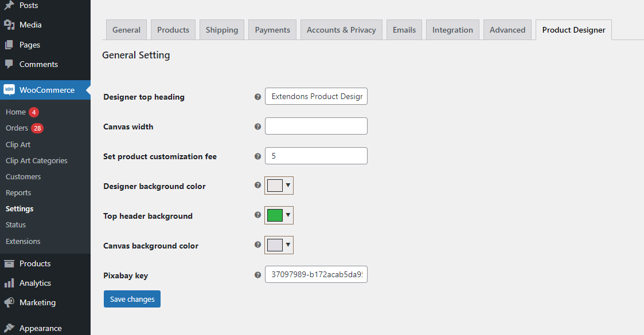Click the Marketing megaphone icon

(x=8, y=302)
